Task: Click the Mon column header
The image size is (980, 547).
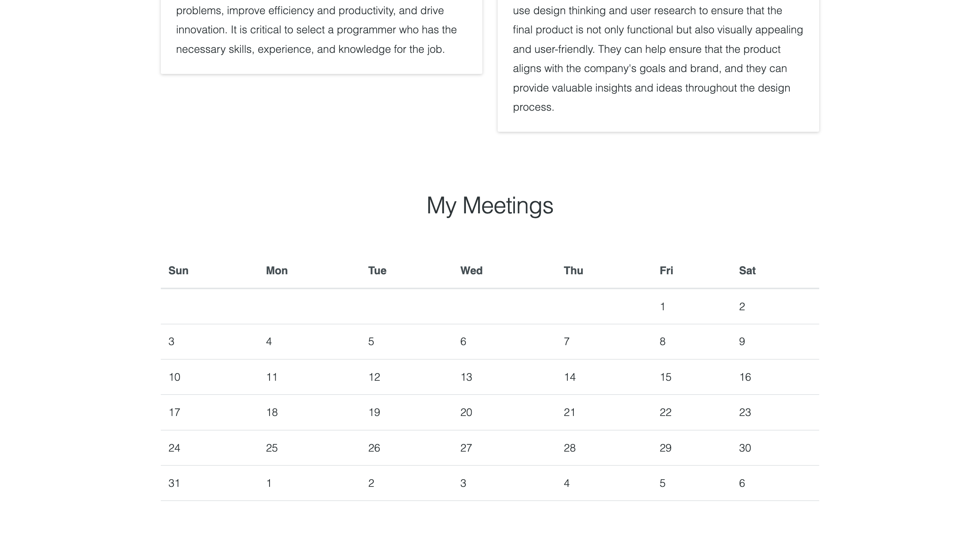Action: click(277, 270)
